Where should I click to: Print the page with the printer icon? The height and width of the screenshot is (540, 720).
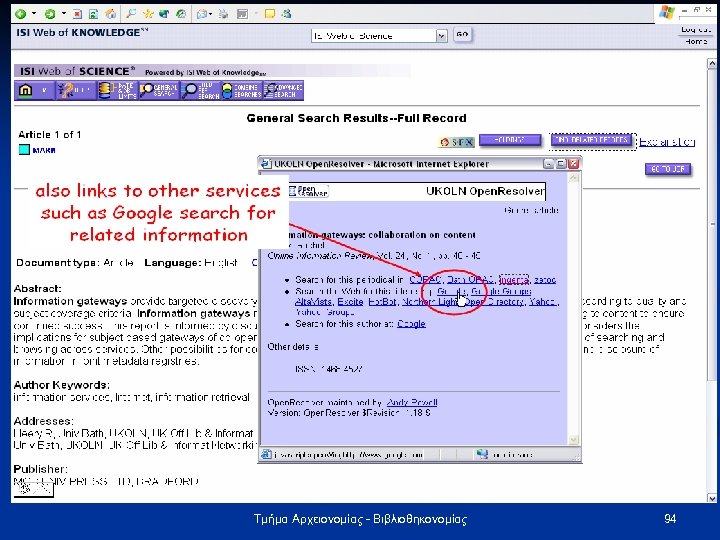224,14
